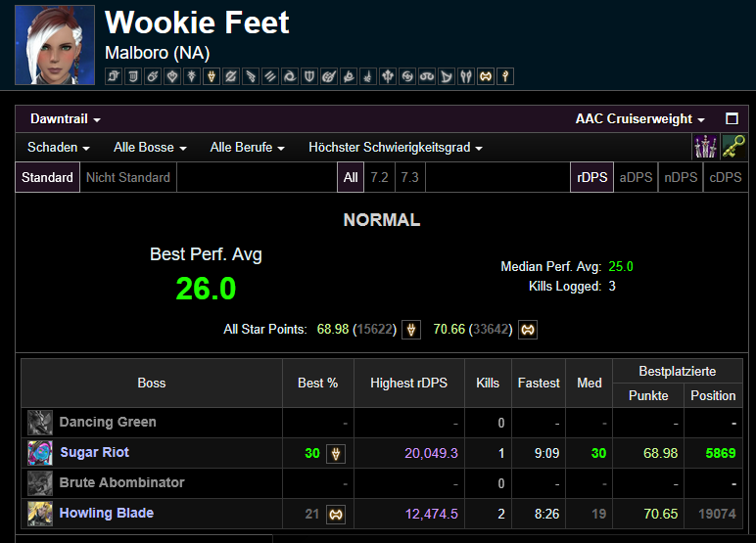Click the Wookie Feet character portrait
Screen dimensions: 756x543
coord(55,45)
